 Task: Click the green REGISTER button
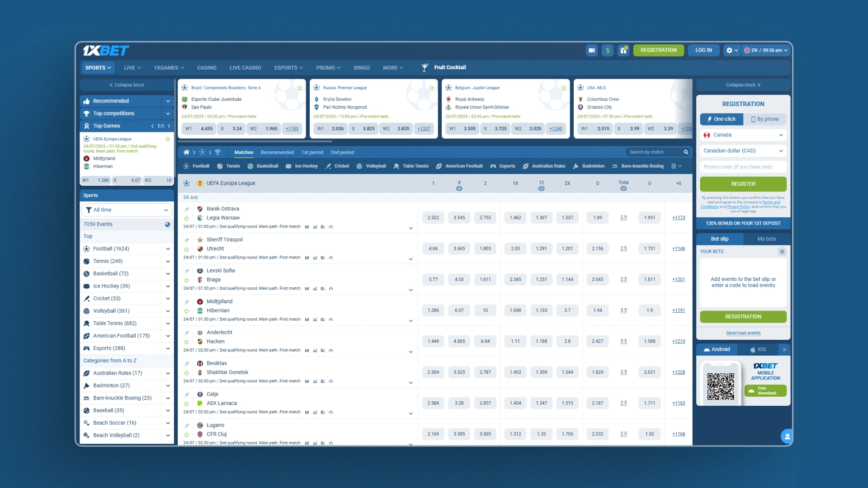pyautogui.click(x=743, y=184)
